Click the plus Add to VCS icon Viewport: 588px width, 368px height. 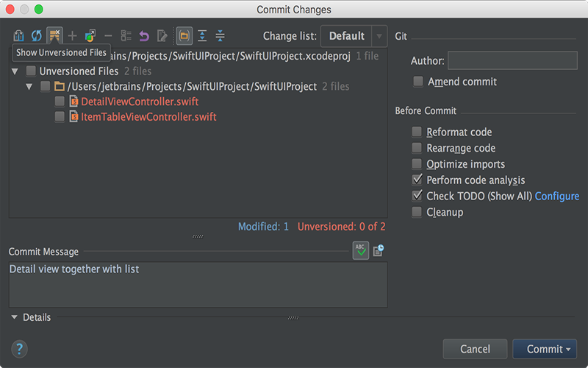[72, 36]
